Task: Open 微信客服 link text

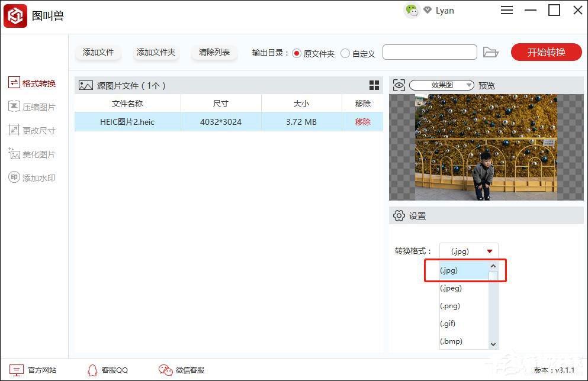Action: [190, 370]
